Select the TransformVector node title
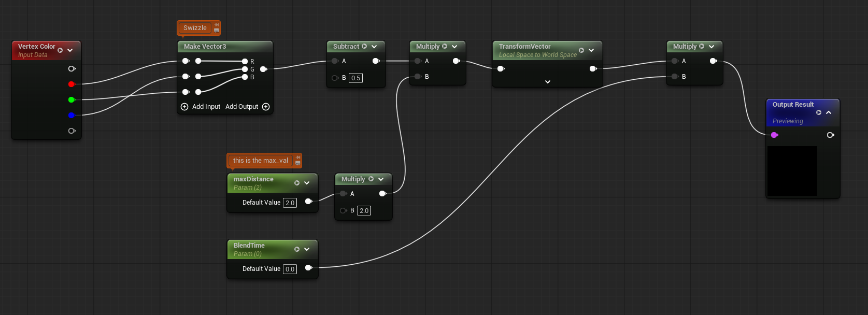The width and height of the screenshot is (868, 315). [525, 47]
